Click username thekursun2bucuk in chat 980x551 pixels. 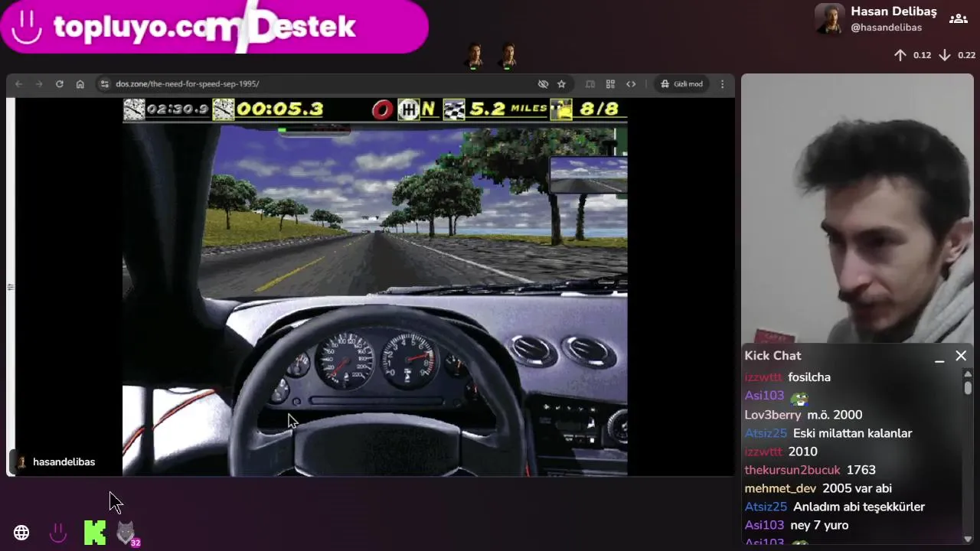(x=792, y=470)
